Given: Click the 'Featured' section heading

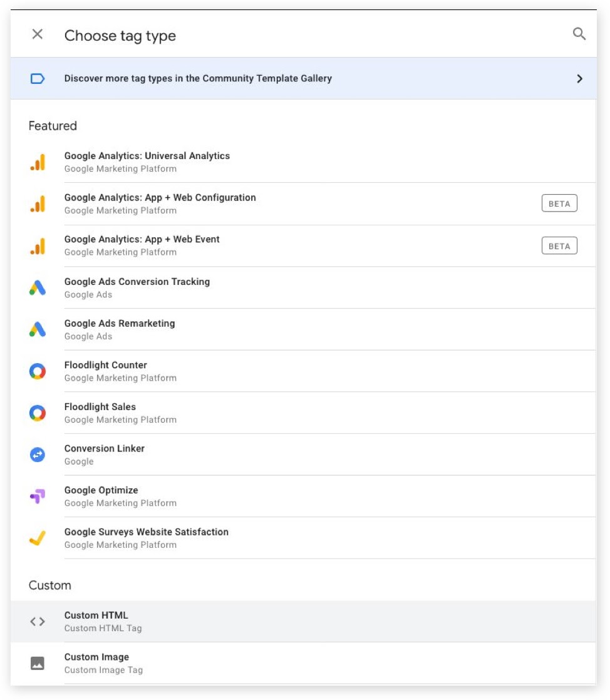Looking at the screenshot, I should pyautogui.click(x=53, y=126).
